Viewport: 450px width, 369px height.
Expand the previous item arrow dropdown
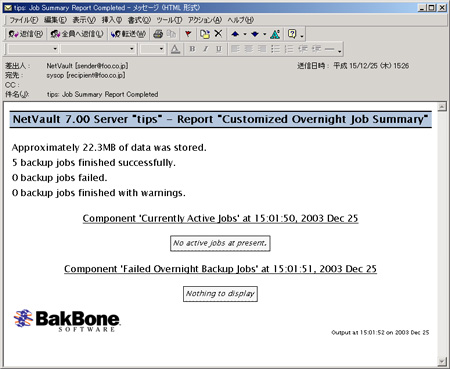point(245,34)
